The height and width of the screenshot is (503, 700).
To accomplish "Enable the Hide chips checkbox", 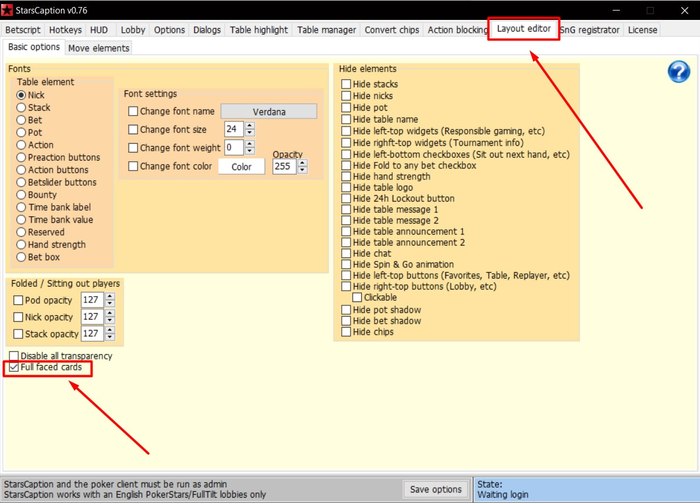I will tap(346, 332).
